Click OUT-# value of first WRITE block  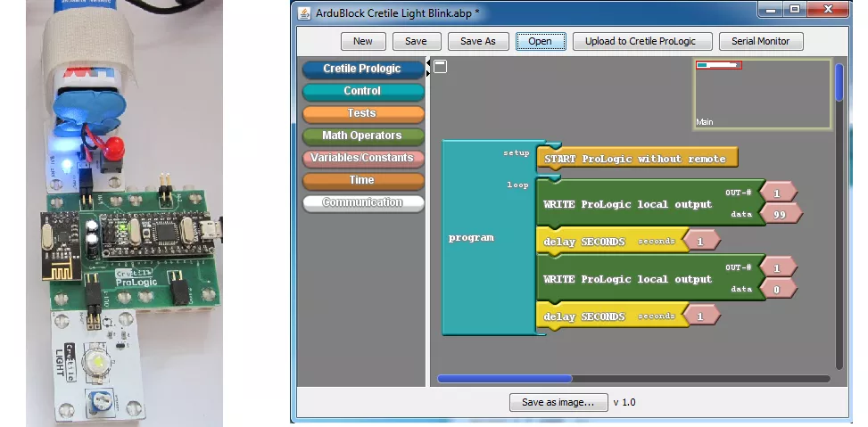tap(778, 193)
